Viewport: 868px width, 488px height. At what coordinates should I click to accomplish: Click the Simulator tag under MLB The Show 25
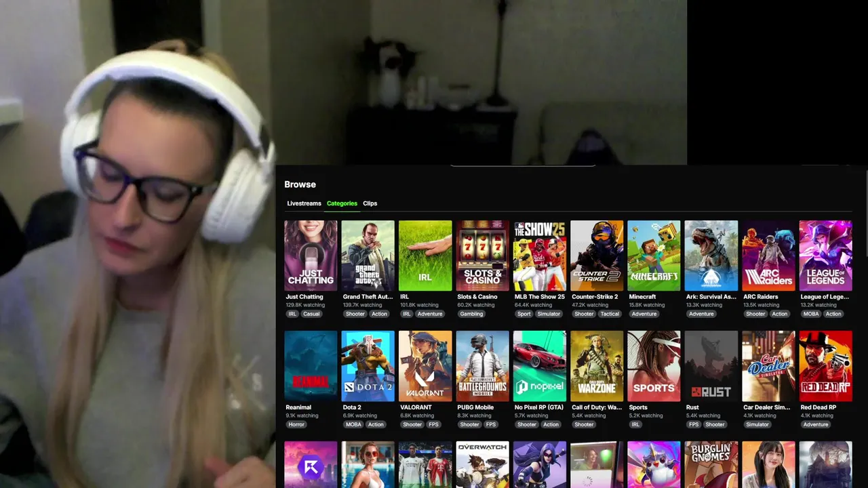(x=549, y=314)
